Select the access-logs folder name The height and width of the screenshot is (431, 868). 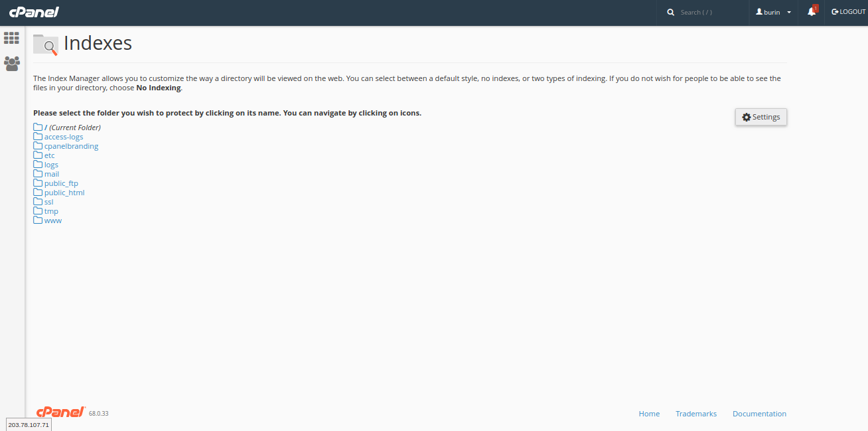(x=64, y=137)
